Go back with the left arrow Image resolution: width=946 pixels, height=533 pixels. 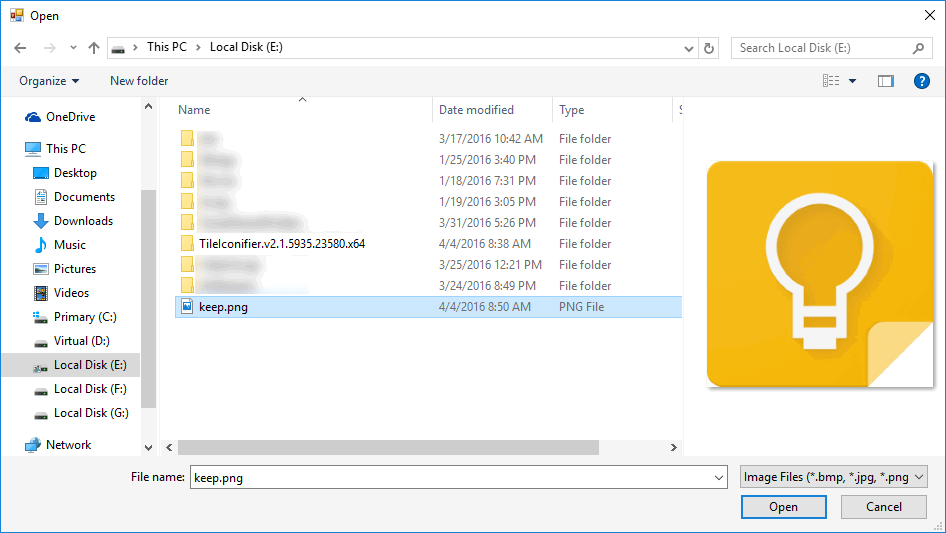click(20, 48)
